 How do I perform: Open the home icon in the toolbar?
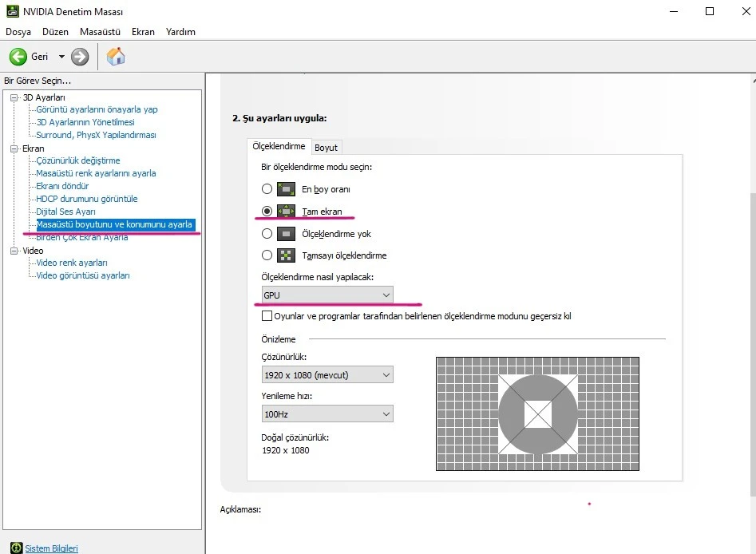coord(116,57)
